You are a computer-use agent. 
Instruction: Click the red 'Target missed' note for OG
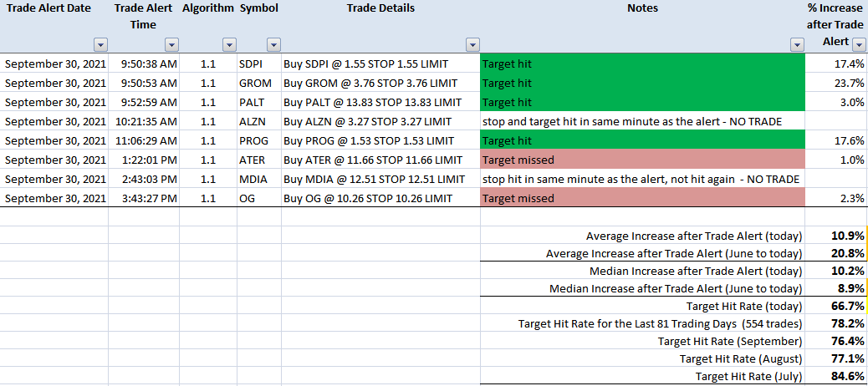(x=643, y=198)
